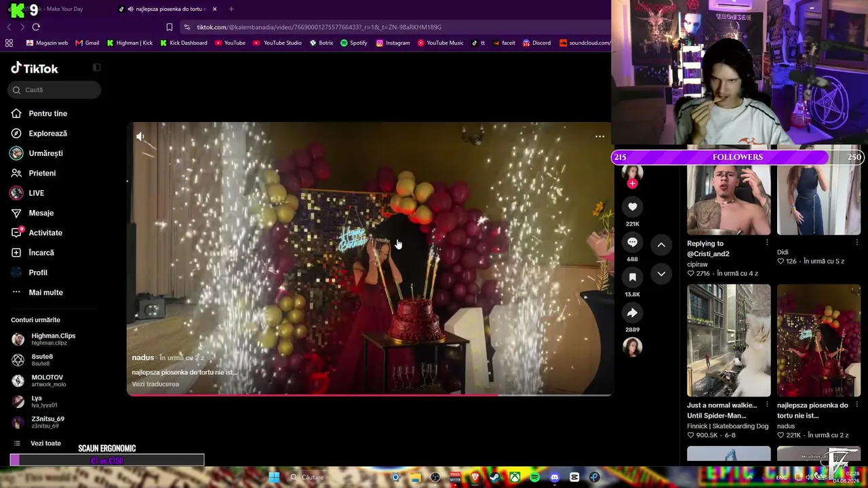The width and height of the screenshot is (868, 488).
Task: Reload the page in the browser
Action: (36, 27)
